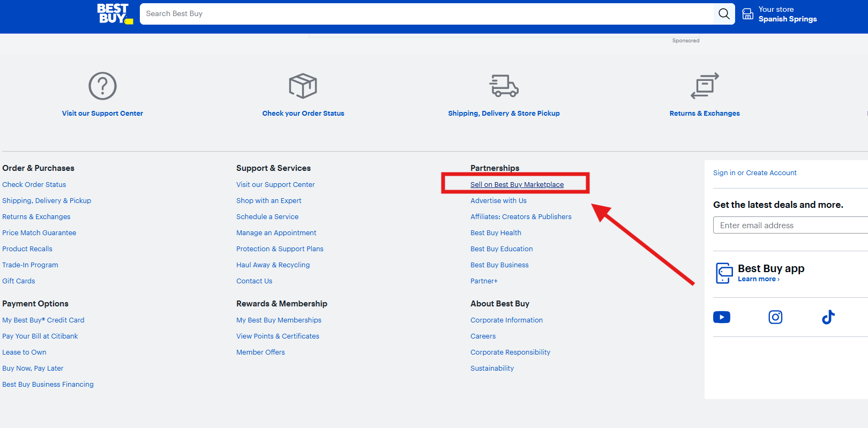Click the Best Buy logo
The image size is (868, 428).
[x=115, y=13]
